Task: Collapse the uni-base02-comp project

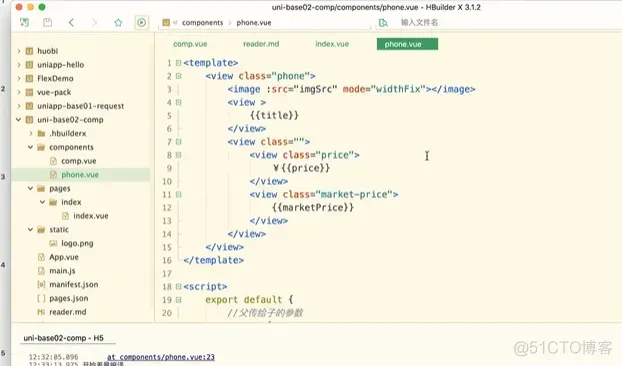Action: coord(19,120)
